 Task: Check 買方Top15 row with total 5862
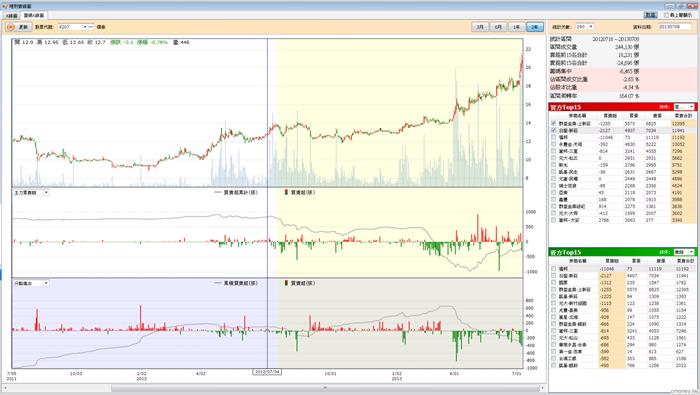(554, 158)
